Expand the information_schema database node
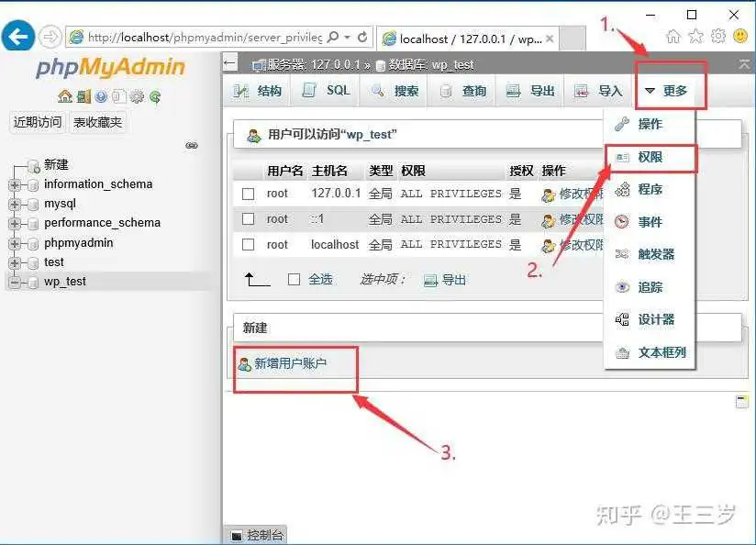The image size is (756, 545). coord(14,184)
